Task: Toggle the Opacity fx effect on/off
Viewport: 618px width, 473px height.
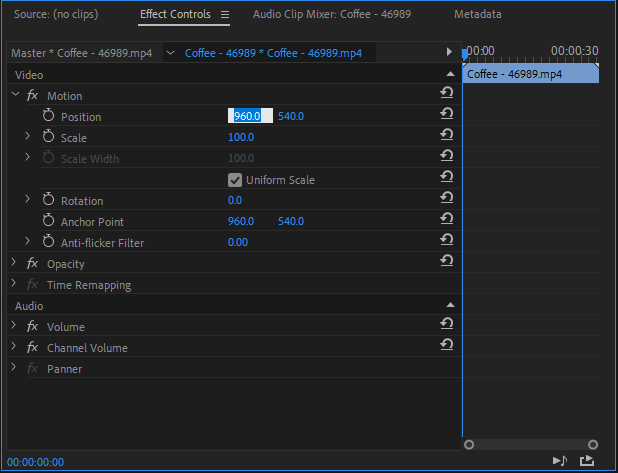Action: [x=32, y=263]
